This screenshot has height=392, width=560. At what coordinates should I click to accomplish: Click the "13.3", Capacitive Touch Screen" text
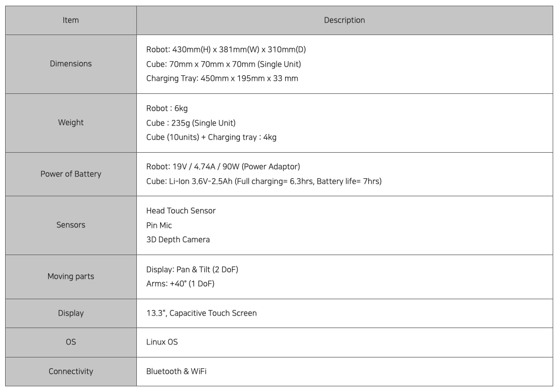point(201,313)
